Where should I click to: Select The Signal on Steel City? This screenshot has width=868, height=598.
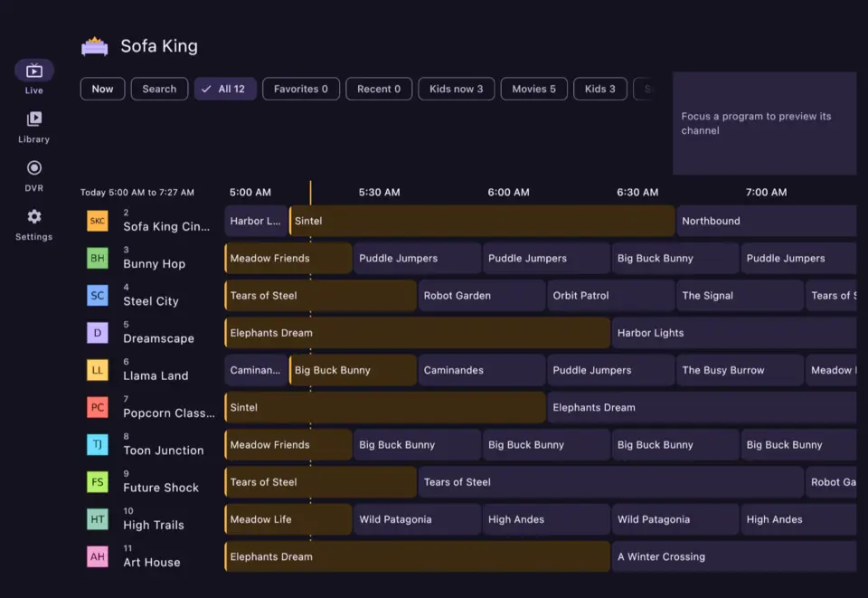(x=741, y=296)
